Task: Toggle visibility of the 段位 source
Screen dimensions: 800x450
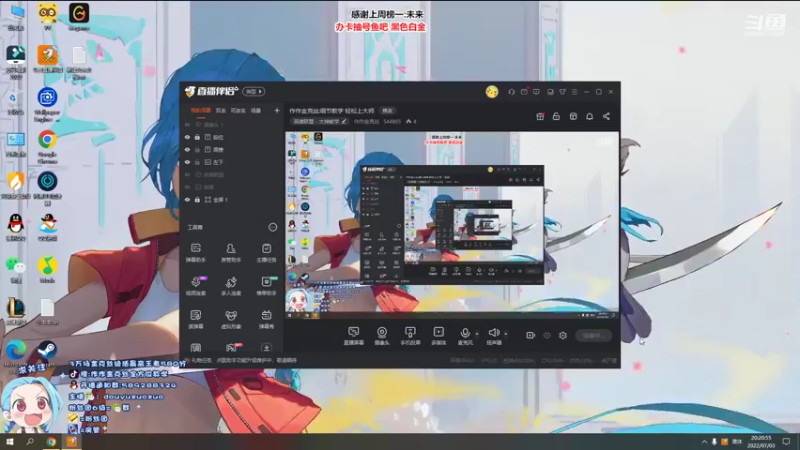Action: pos(187,137)
